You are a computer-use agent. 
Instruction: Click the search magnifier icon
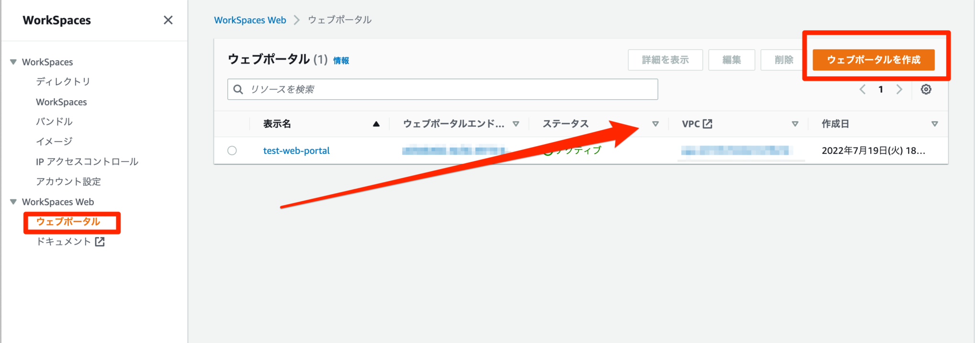[x=238, y=90]
